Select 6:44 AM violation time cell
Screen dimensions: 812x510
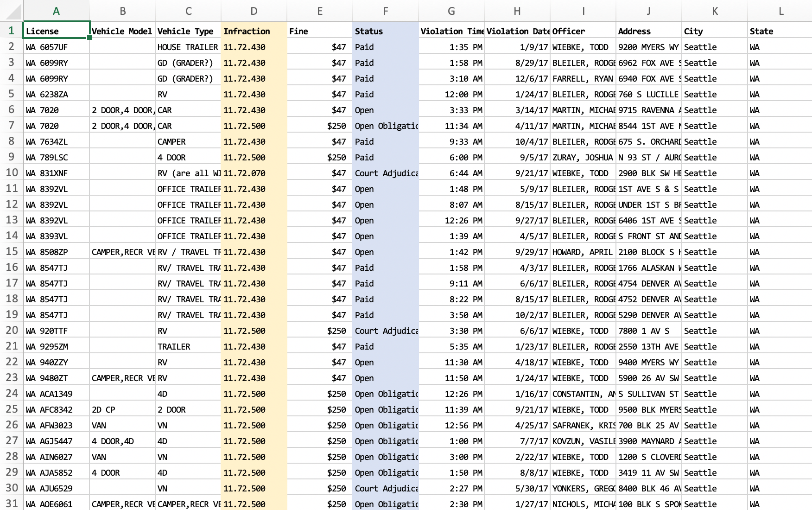pos(451,173)
